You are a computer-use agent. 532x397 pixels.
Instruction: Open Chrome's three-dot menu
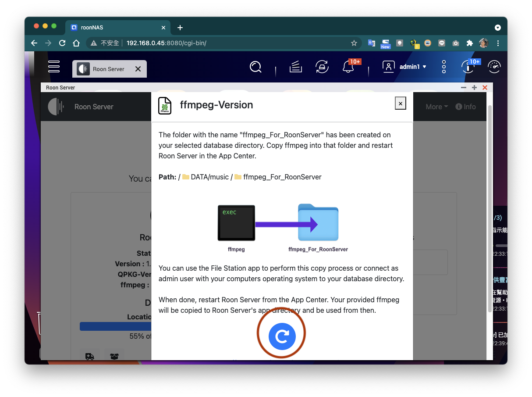point(498,43)
